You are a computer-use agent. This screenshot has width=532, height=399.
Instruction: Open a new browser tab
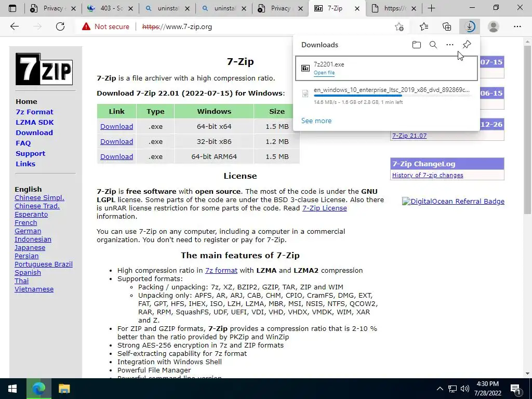(x=431, y=8)
